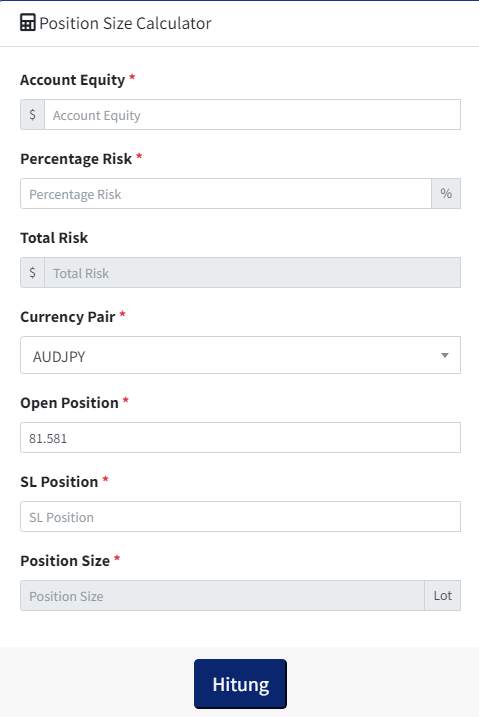Click the Percentage Risk label
The image size is (479, 717).
point(76,159)
